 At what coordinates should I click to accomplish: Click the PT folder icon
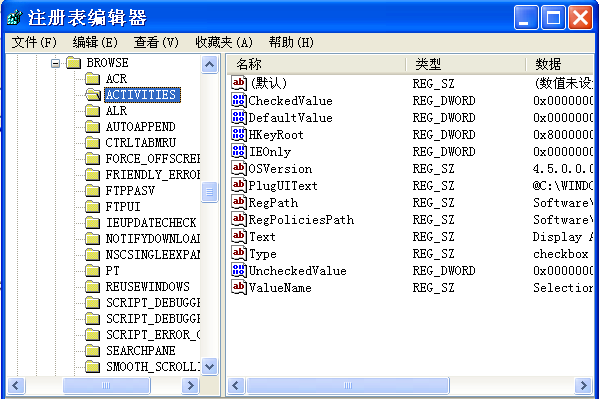coord(92,271)
